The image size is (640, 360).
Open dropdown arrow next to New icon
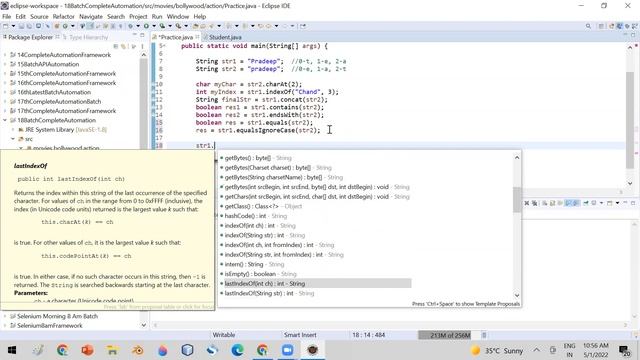13,26
